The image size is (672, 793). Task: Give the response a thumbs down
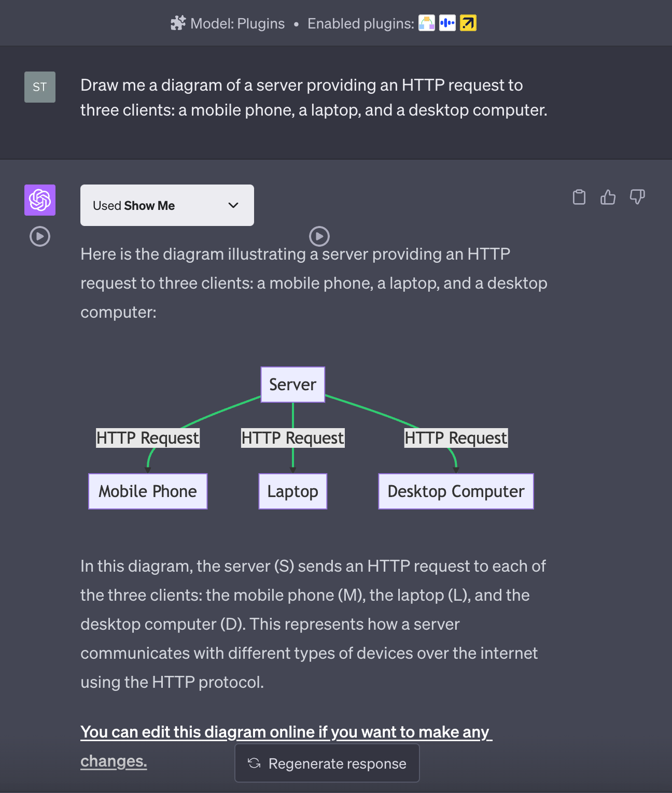click(637, 197)
